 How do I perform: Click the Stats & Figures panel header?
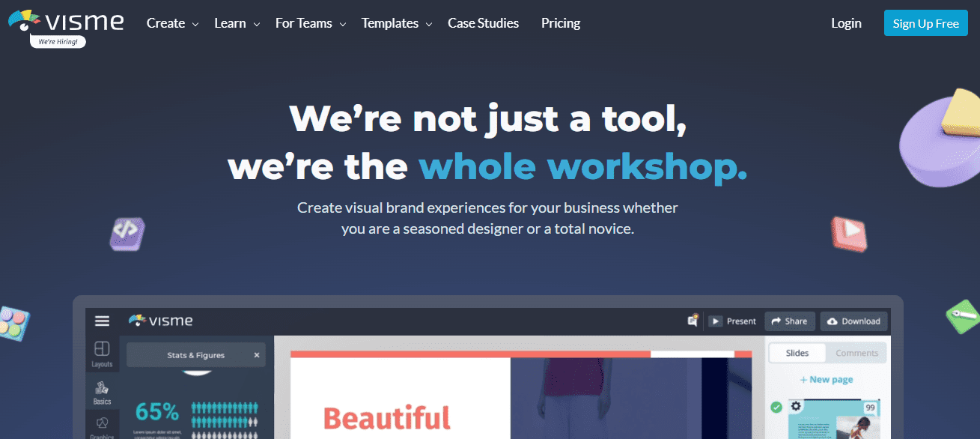click(195, 355)
